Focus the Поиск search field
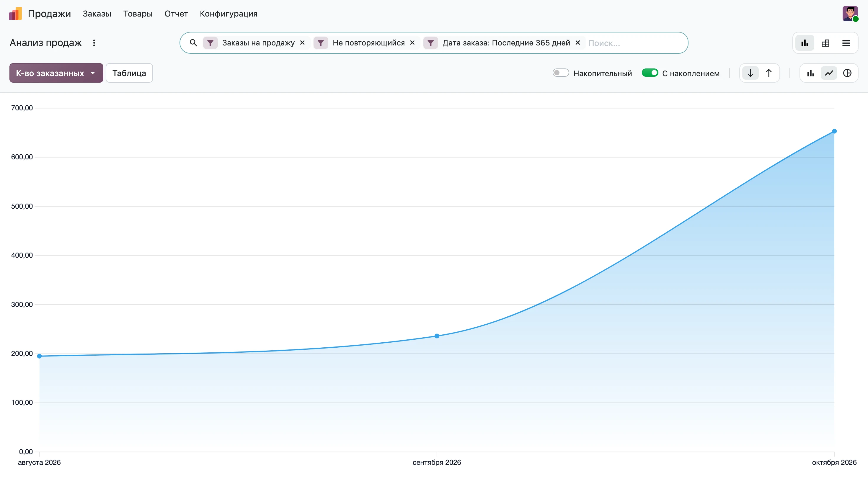Screen dimensions: 868x484 click(x=635, y=43)
